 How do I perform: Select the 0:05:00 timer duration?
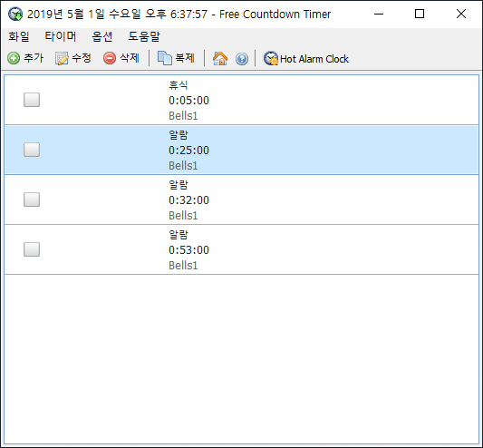(x=188, y=100)
